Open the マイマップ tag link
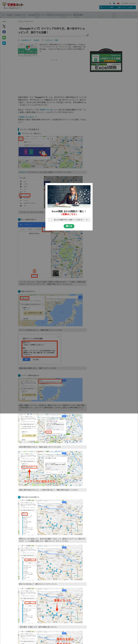Image resolution: width=138 pixels, height=644 pixels. click(x=49, y=40)
